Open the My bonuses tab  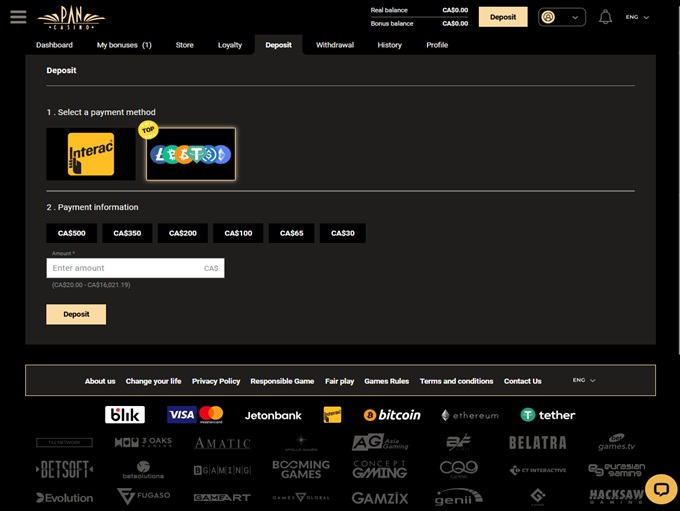pyautogui.click(x=124, y=45)
